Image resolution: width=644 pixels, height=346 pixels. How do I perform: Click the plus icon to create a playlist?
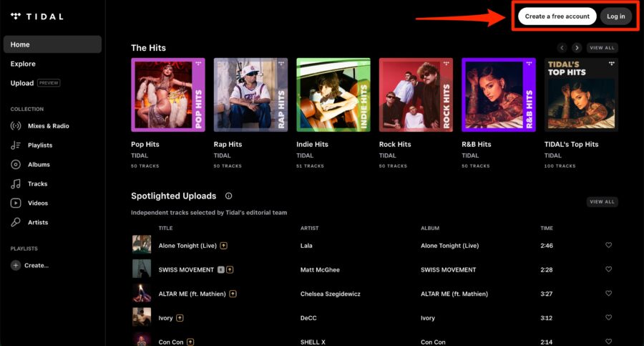click(16, 266)
